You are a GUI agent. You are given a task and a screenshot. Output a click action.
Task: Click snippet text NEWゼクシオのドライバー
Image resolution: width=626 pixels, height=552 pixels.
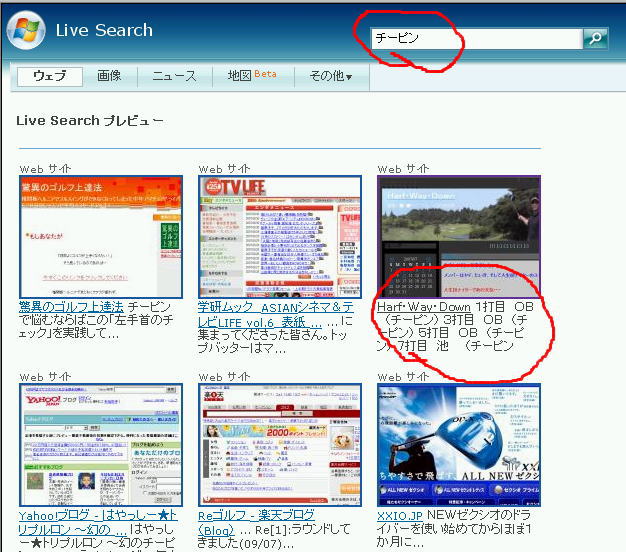click(454, 522)
